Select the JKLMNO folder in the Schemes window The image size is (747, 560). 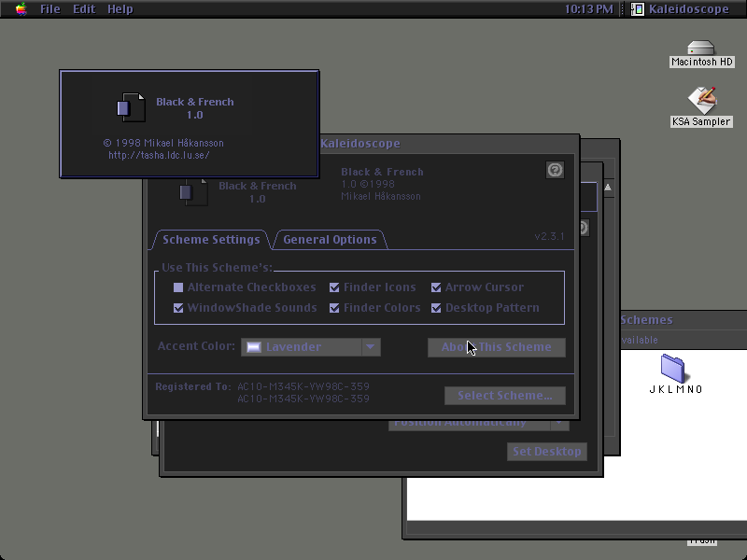(675, 374)
